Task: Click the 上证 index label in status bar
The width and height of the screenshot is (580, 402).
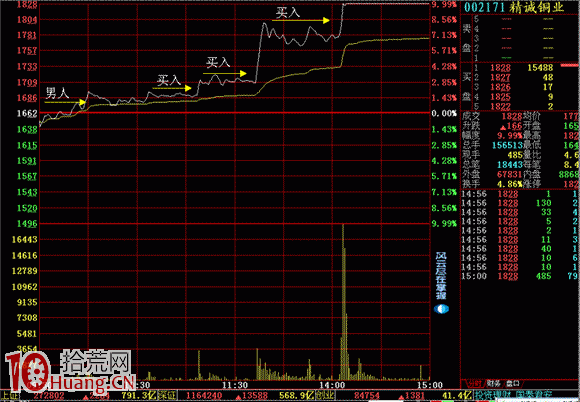Action: [x=6, y=396]
